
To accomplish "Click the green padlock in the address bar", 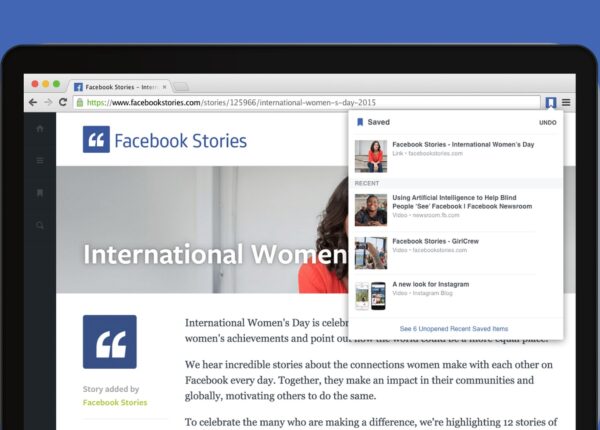I will [x=80, y=103].
